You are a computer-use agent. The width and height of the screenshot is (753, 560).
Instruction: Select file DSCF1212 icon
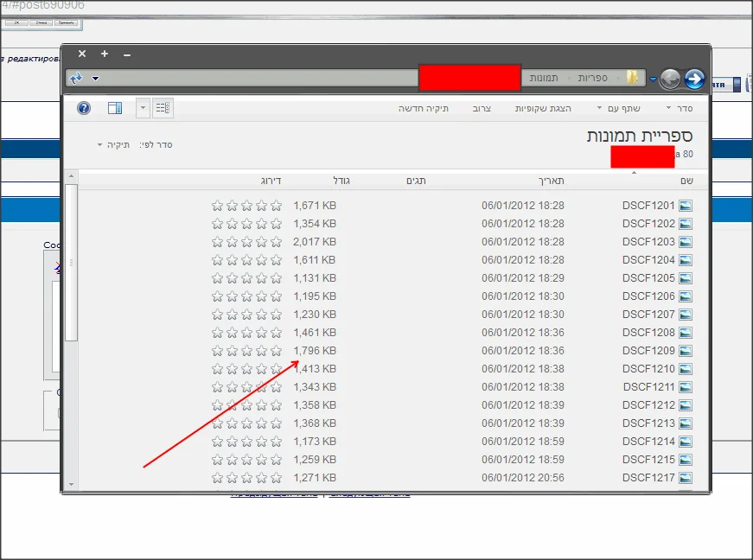[686, 405]
